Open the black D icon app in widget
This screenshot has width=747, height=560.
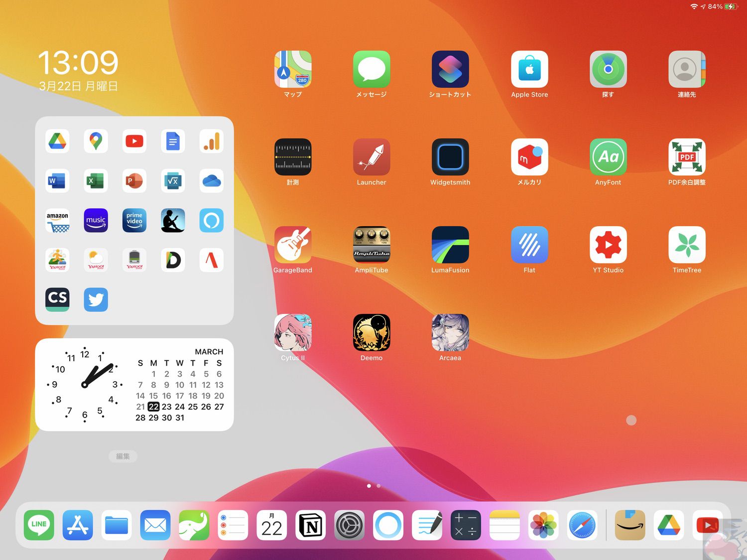[x=173, y=260]
